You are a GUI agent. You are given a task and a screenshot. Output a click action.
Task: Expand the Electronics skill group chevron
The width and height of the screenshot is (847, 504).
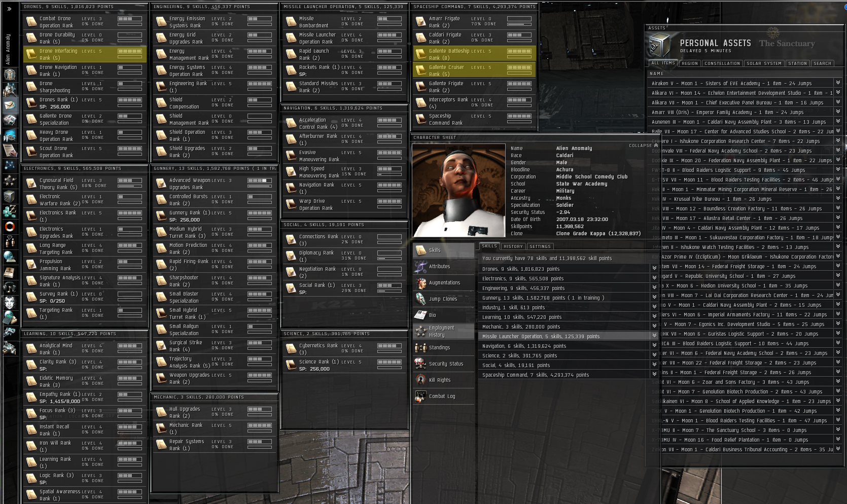[654, 278]
